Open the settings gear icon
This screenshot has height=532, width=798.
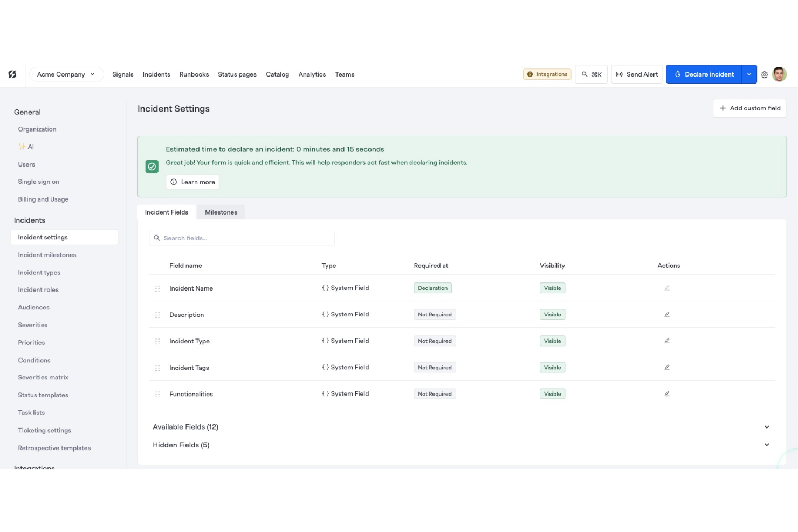click(765, 75)
